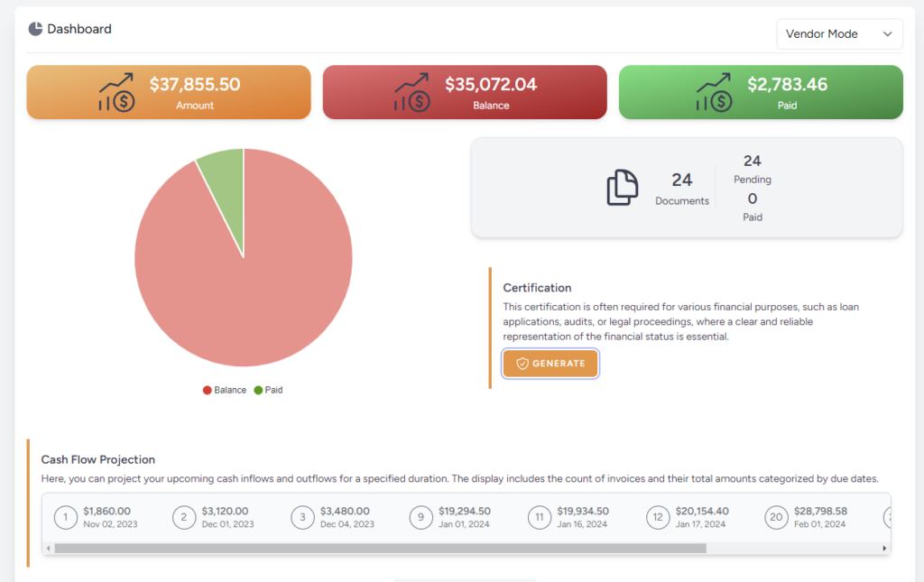Click the right arrow of cash flow scroller

884,547
